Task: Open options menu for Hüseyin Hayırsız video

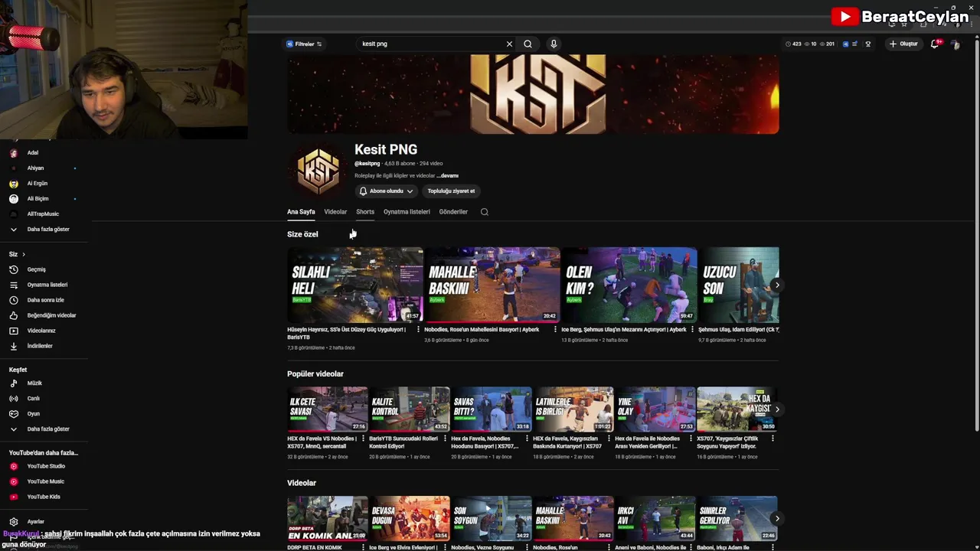Action: pyautogui.click(x=418, y=330)
